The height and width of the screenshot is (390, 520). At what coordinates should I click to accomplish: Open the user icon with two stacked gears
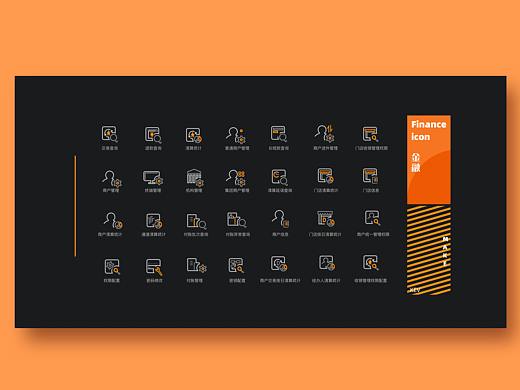(x=236, y=177)
